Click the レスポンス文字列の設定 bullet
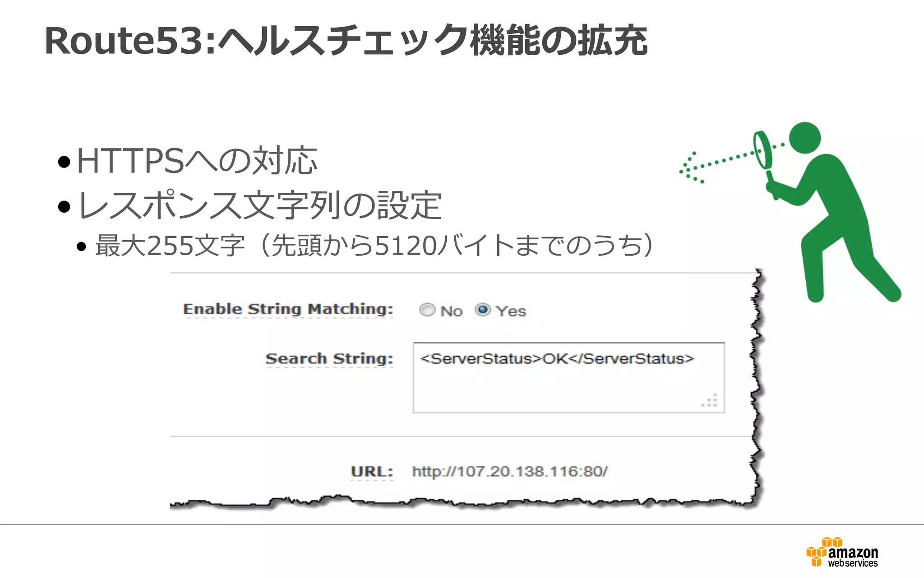The width and height of the screenshot is (924, 578). point(259,205)
